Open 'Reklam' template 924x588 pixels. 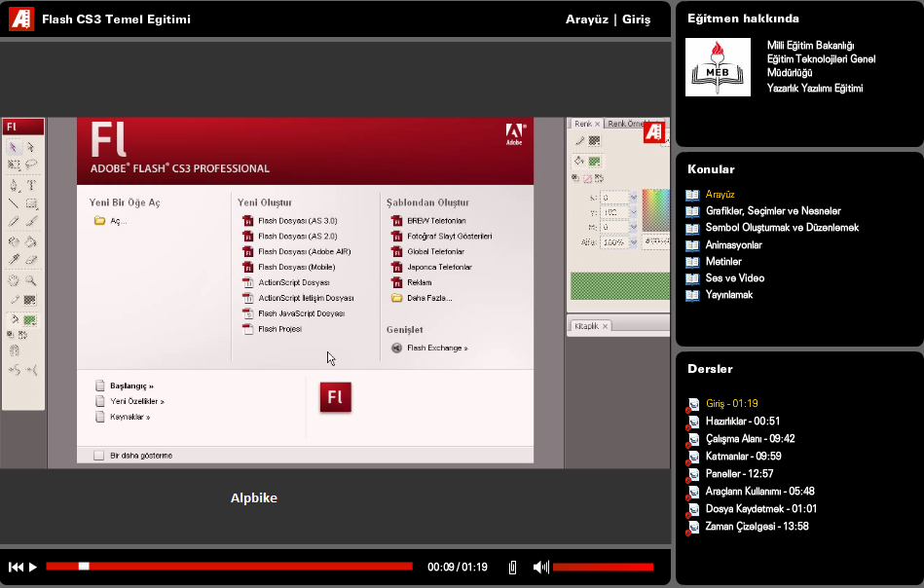411,283
